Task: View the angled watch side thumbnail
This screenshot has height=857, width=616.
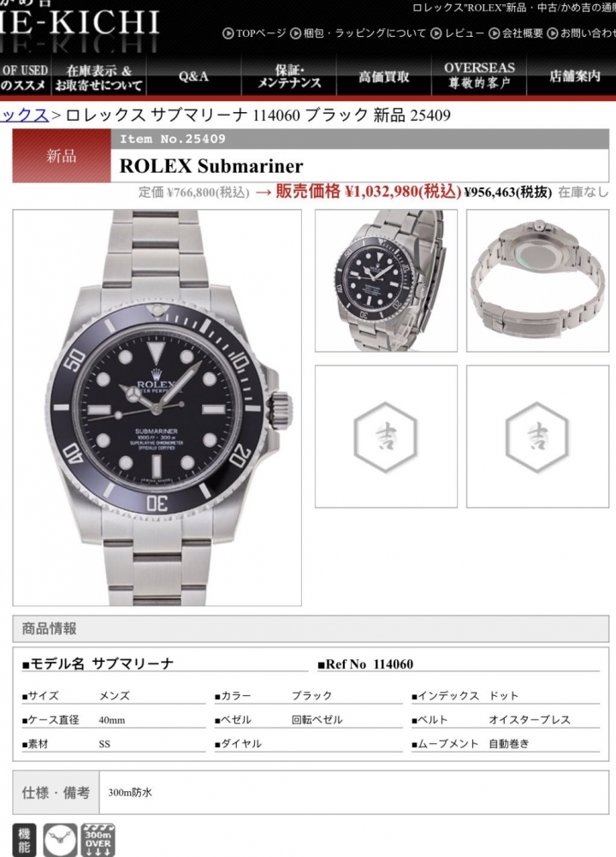Action: (386, 280)
